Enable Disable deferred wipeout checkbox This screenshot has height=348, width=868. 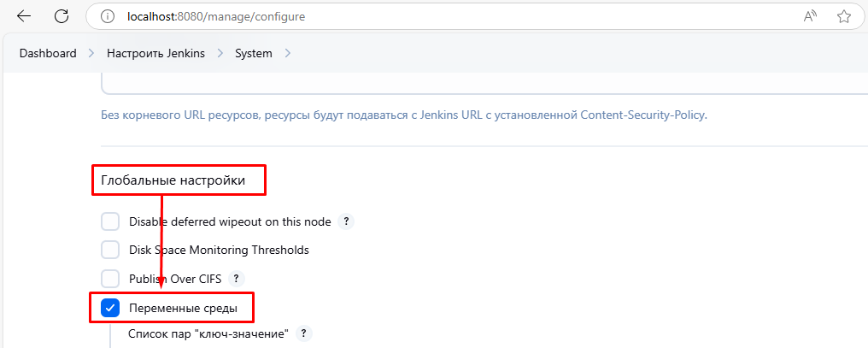point(110,221)
